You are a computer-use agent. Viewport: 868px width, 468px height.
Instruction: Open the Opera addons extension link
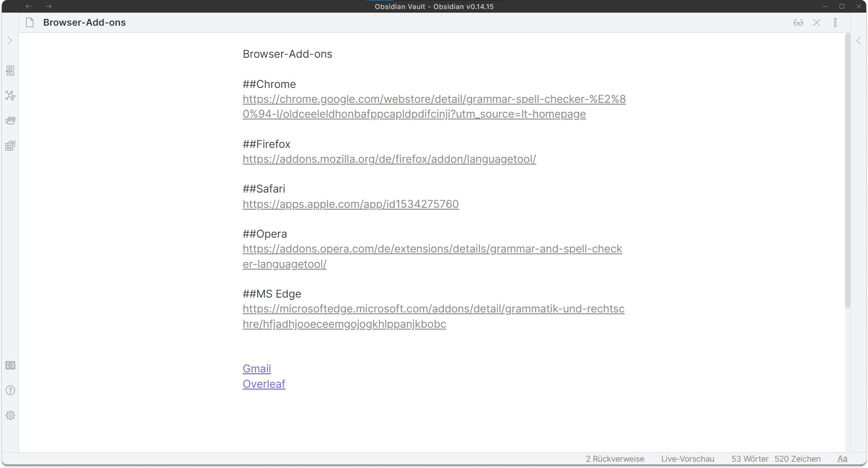click(x=432, y=257)
